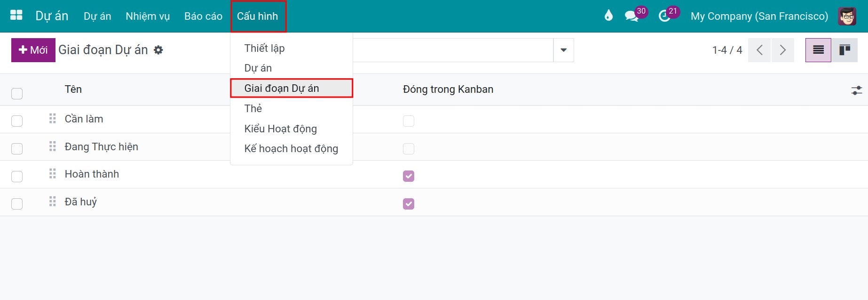Select Kế hoạch hoạt động menu entry
Viewport: 868px width, 300px height.
click(292, 148)
